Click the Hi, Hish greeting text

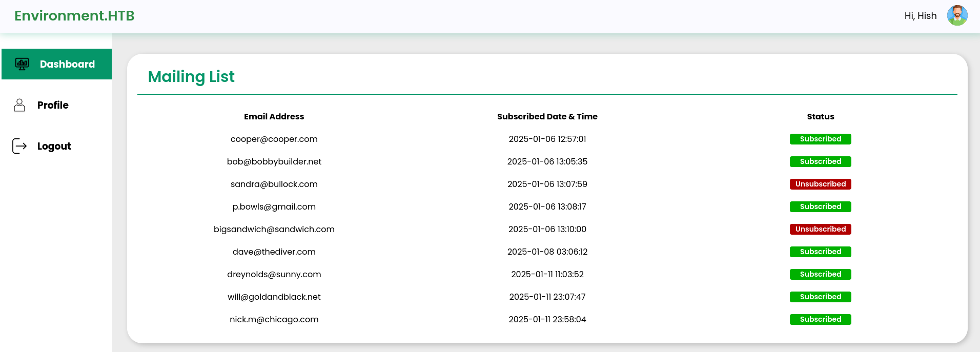coord(920,16)
